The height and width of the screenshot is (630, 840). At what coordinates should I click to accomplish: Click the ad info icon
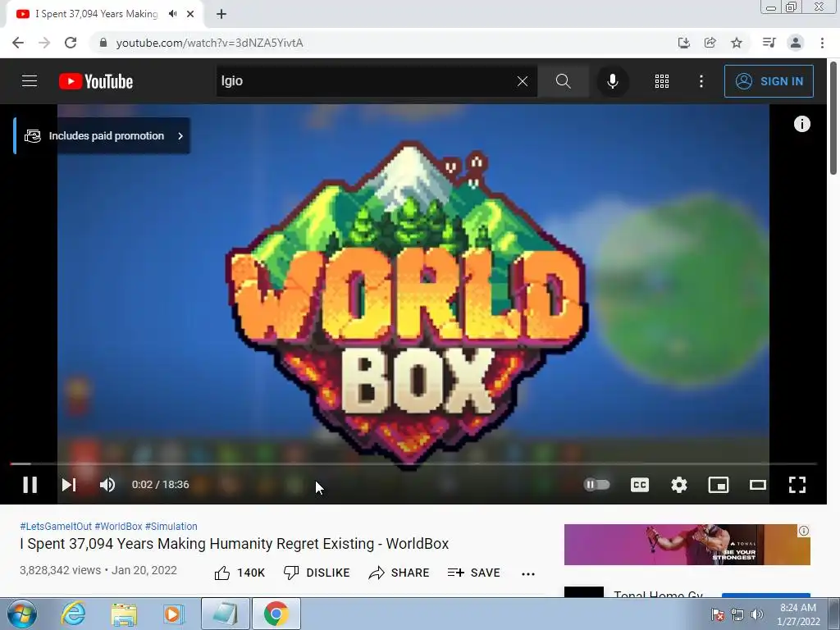coord(804,531)
